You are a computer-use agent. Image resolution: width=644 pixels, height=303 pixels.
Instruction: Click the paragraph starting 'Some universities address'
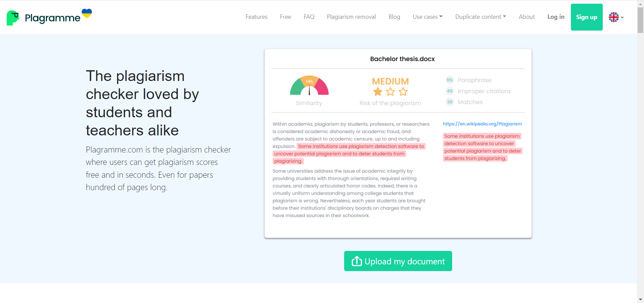(349, 193)
